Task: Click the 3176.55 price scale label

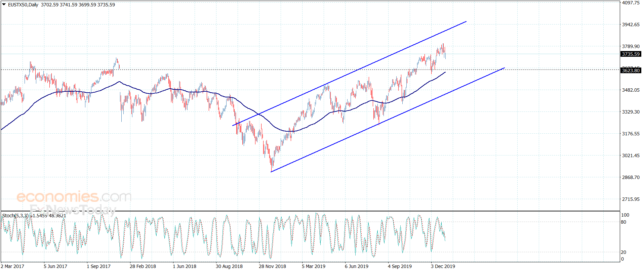Action: (631, 134)
